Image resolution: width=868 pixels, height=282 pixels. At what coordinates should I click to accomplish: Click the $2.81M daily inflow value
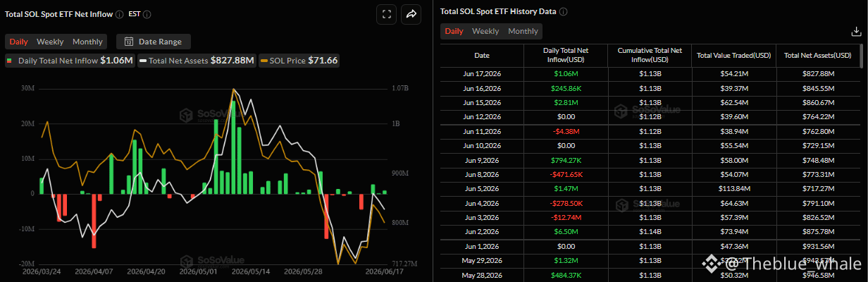[565, 102]
